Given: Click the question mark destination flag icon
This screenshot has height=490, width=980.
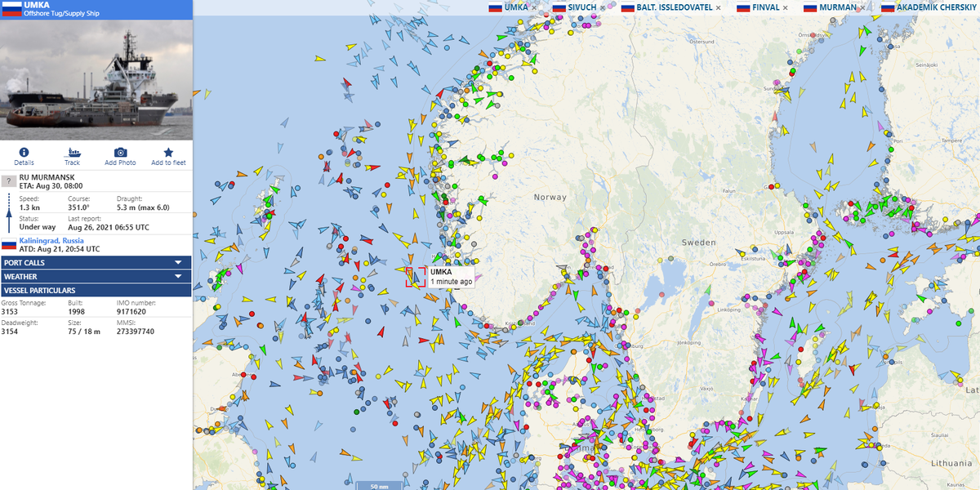Looking at the screenshot, I should pyautogui.click(x=9, y=180).
